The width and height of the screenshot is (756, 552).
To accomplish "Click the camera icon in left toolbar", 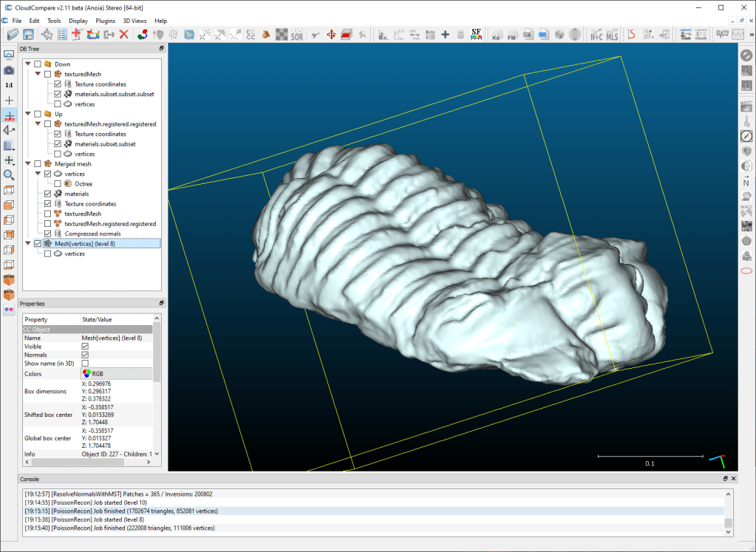I will click(9, 70).
